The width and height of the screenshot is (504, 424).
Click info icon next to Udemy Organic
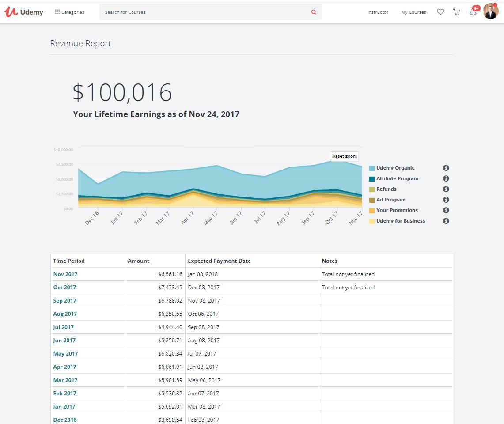(x=446, y=168)
